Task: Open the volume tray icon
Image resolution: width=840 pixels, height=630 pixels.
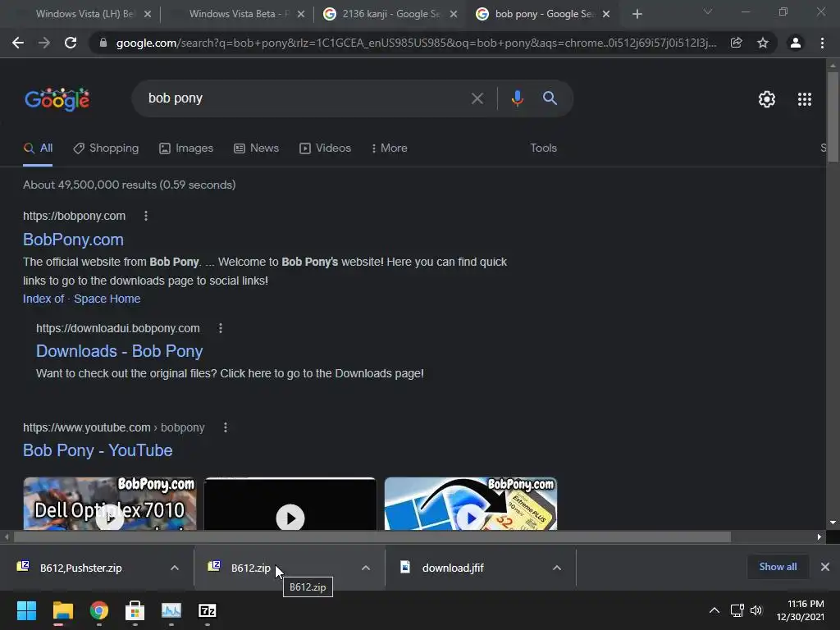Action: click(x=756, y=610)
